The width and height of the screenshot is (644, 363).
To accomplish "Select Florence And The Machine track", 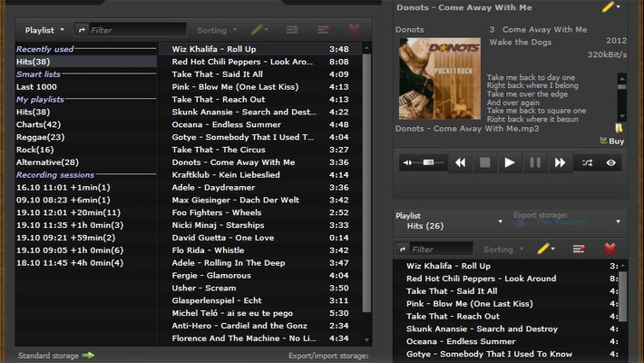I will (260, 338).
